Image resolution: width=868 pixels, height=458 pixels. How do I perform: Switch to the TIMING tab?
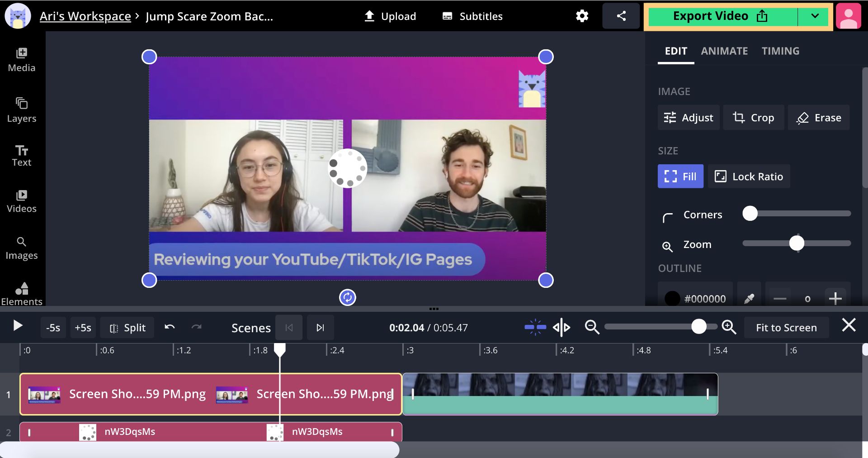click(x=780, y=51)
